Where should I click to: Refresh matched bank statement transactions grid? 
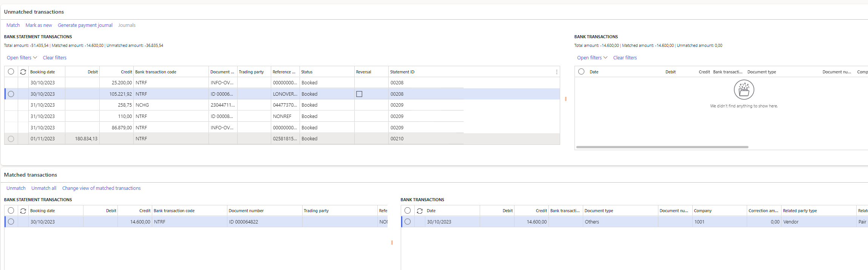[23, 211]
